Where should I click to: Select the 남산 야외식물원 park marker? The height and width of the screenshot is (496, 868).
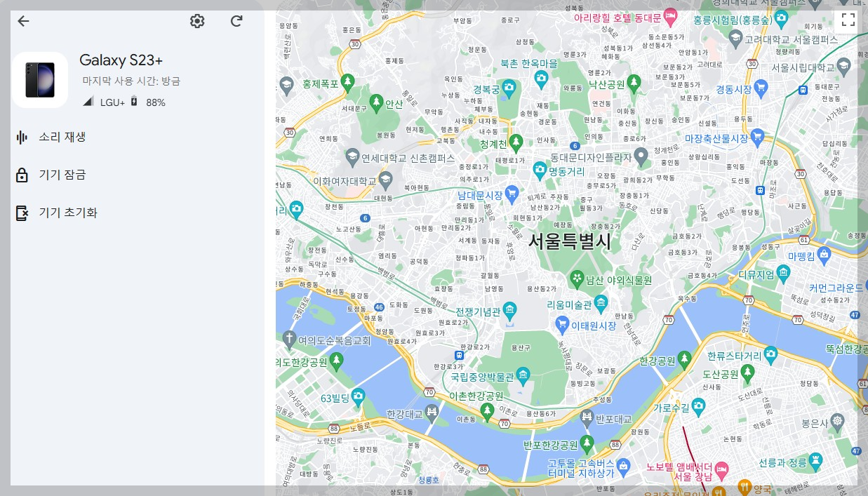(x=577, y=279)
